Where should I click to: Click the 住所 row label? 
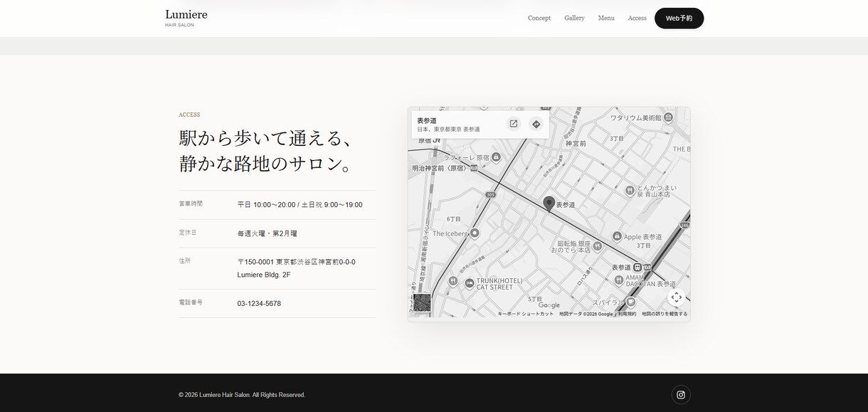tap(185, 261)
